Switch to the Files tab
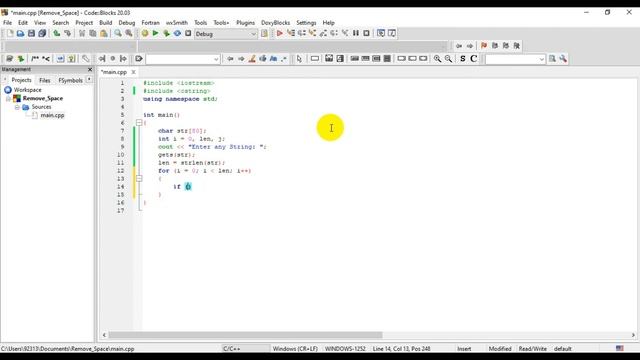Screen dimensions: 640x360 point(44,80)
